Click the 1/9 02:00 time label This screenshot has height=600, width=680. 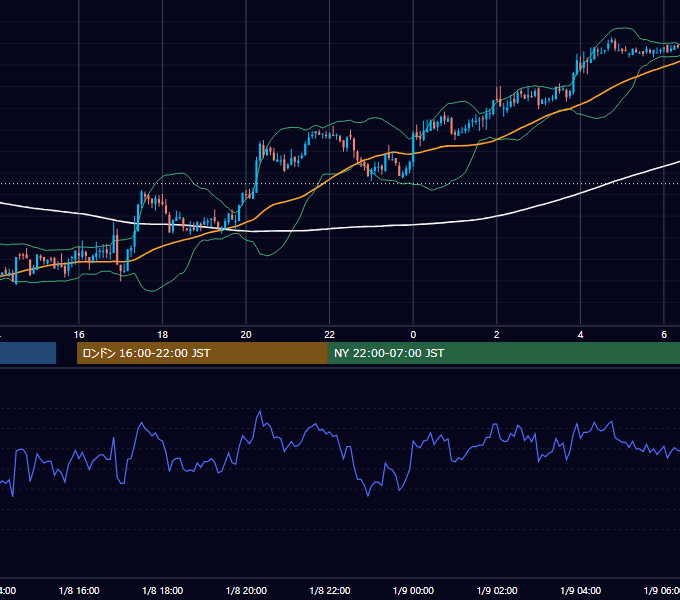coord(497,590)
